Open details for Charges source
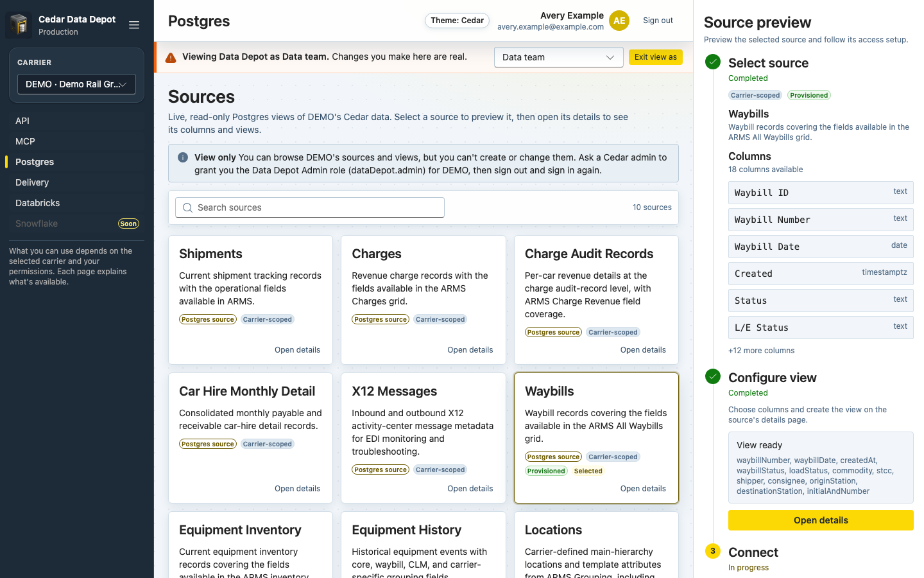 470,350
